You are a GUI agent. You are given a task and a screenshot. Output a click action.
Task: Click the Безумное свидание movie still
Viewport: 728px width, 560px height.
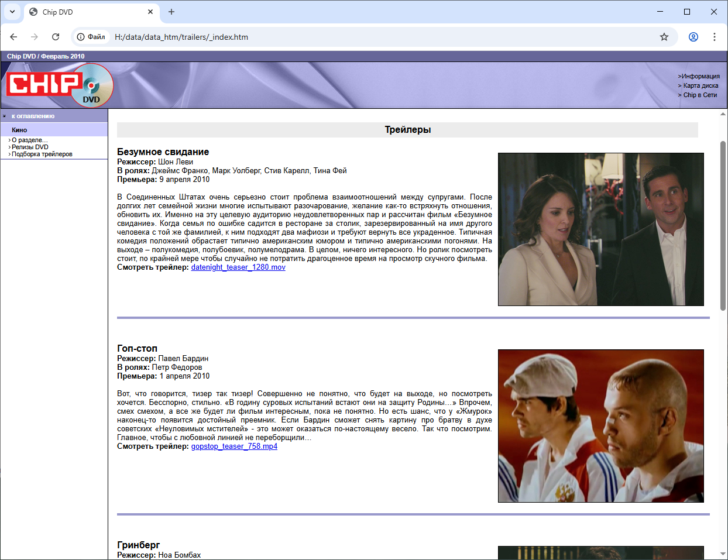[601, 229]
